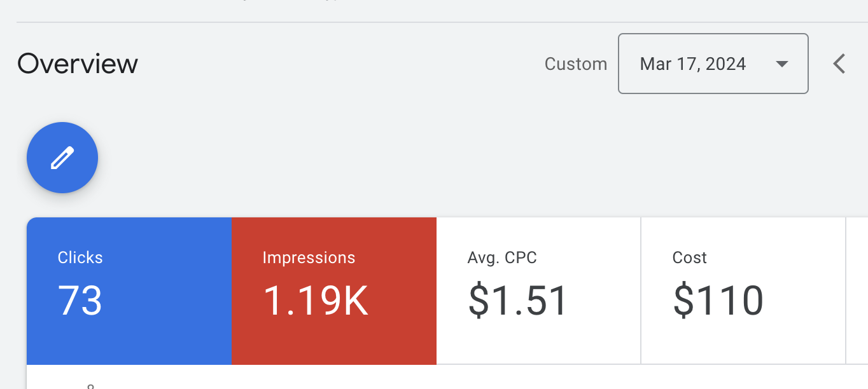Click the date dropdown's triangle arrow
Image resolution: width=868 pixels, height=389 pixels.
tap(782, 64)
